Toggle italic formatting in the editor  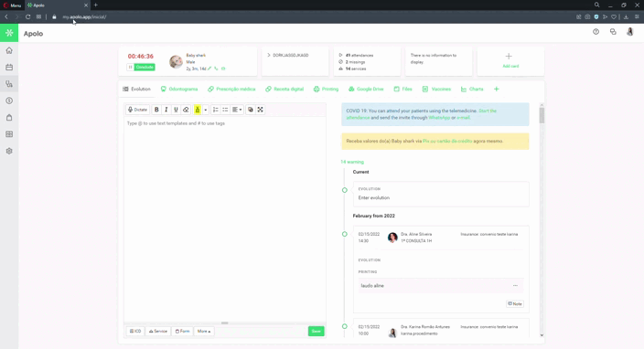(x=166, y=110)
